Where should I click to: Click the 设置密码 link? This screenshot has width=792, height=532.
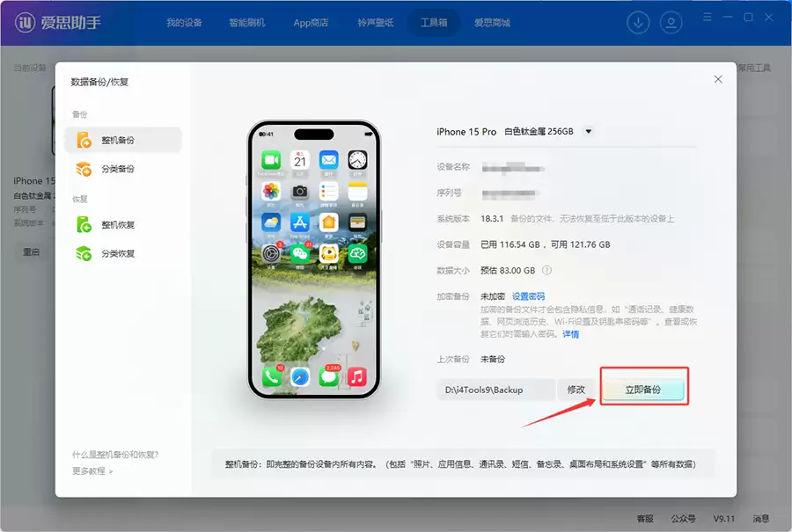pyautogui.click(x=528, y=296)
